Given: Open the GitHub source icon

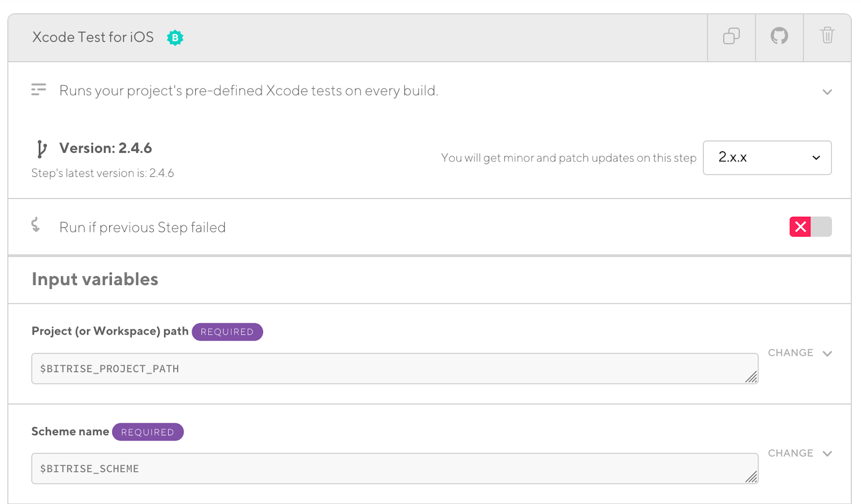Looking at the screenshot, I should point(779,37).
